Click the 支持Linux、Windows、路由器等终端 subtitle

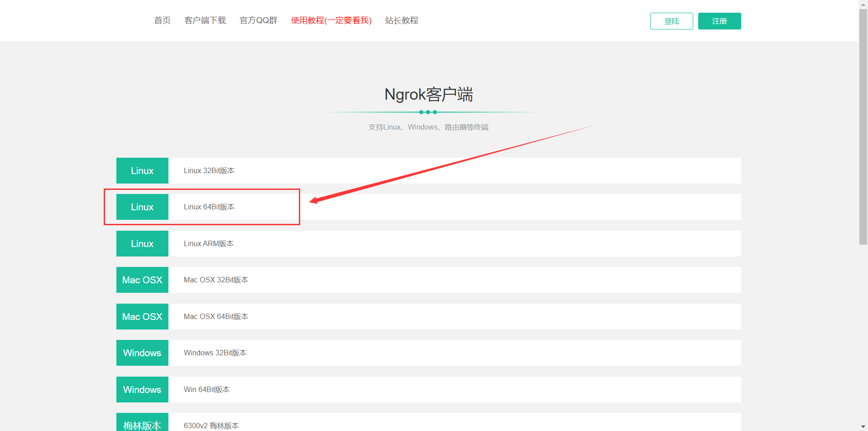click(x=428, y=127)
